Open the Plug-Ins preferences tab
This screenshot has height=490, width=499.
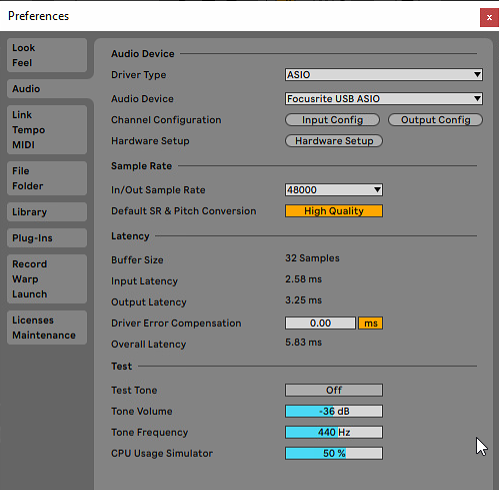click(47, 238)
